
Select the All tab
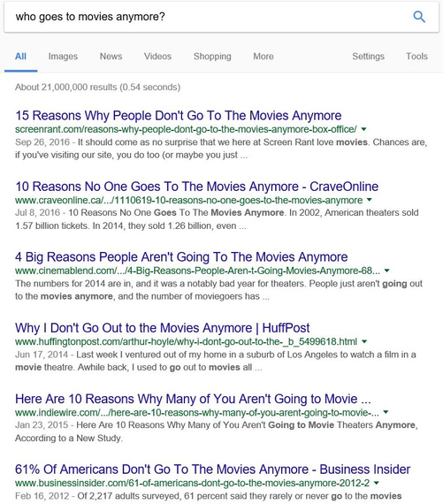point(20,57)
